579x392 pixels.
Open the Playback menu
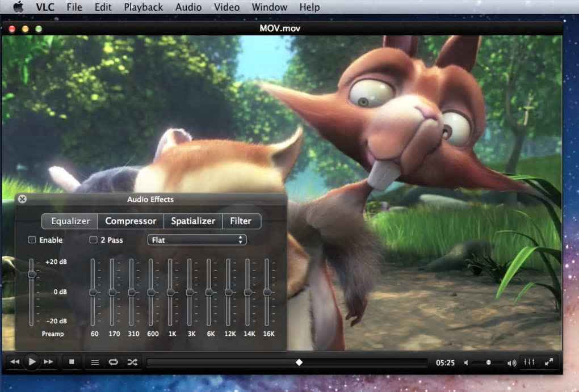(143, 7)
